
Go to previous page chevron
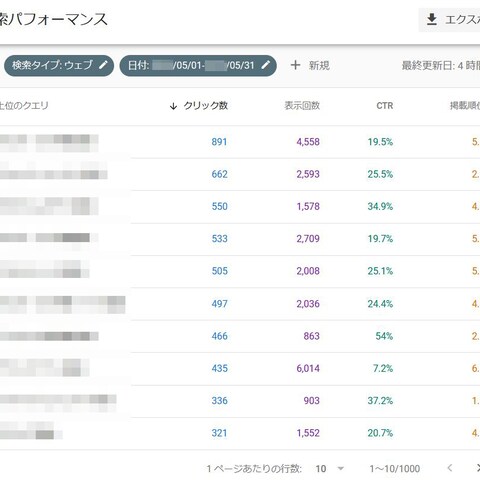(x=450, y=468)
